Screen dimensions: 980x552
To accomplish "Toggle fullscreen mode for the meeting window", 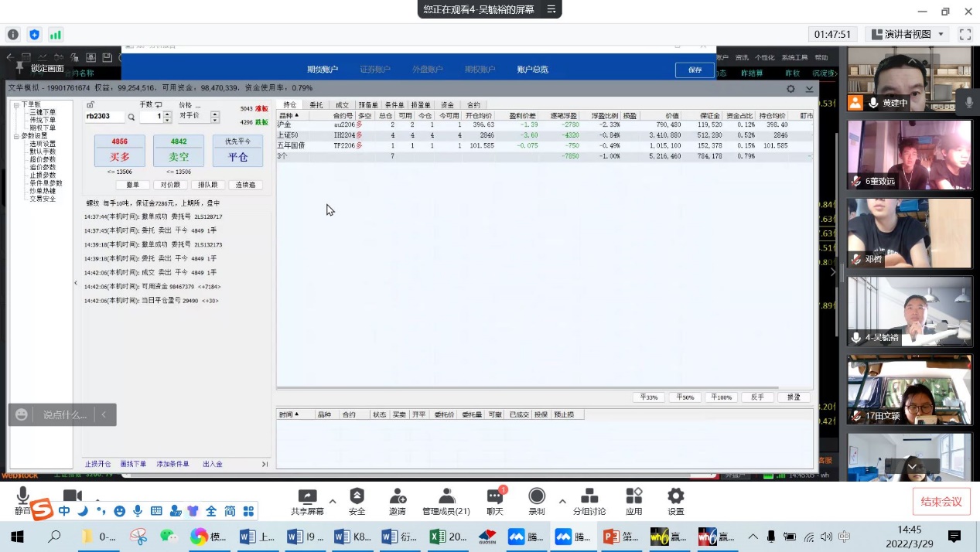I will click(965, 34).
